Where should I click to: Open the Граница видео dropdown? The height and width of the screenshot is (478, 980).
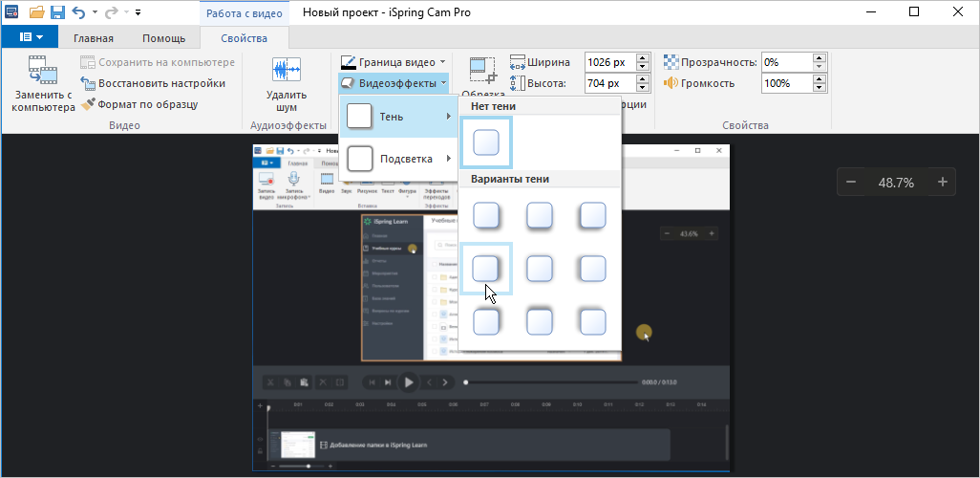click(394, 62)
